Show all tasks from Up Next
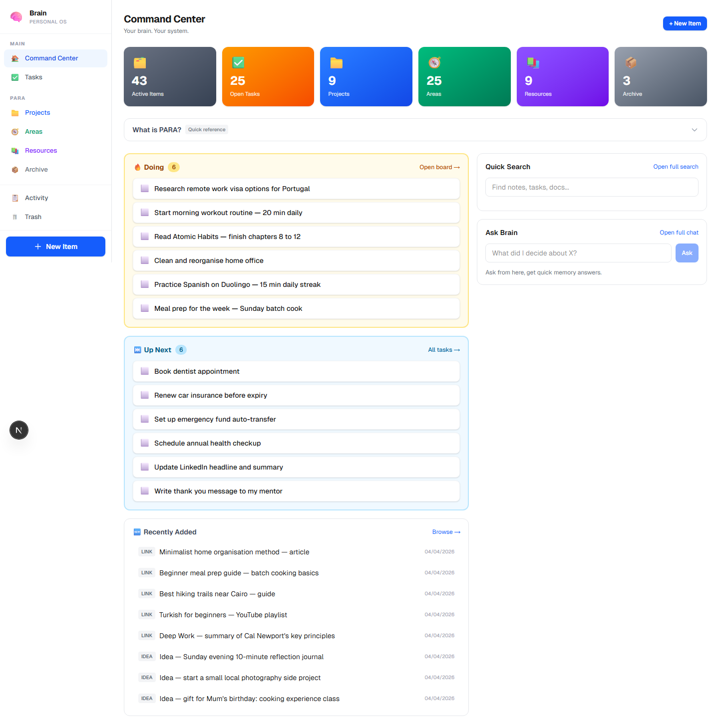Viewport: 719px width, 728px height. [x=443, y=349]
